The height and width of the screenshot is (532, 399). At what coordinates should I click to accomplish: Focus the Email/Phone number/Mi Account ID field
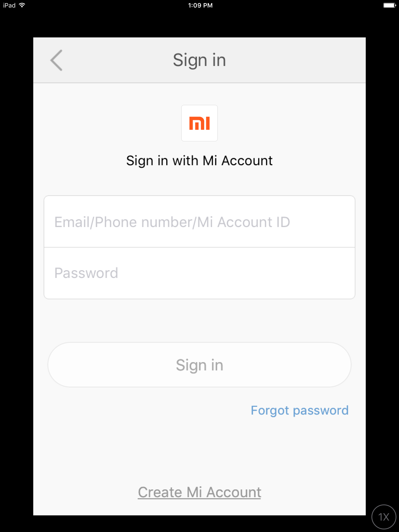click(199, 222)
